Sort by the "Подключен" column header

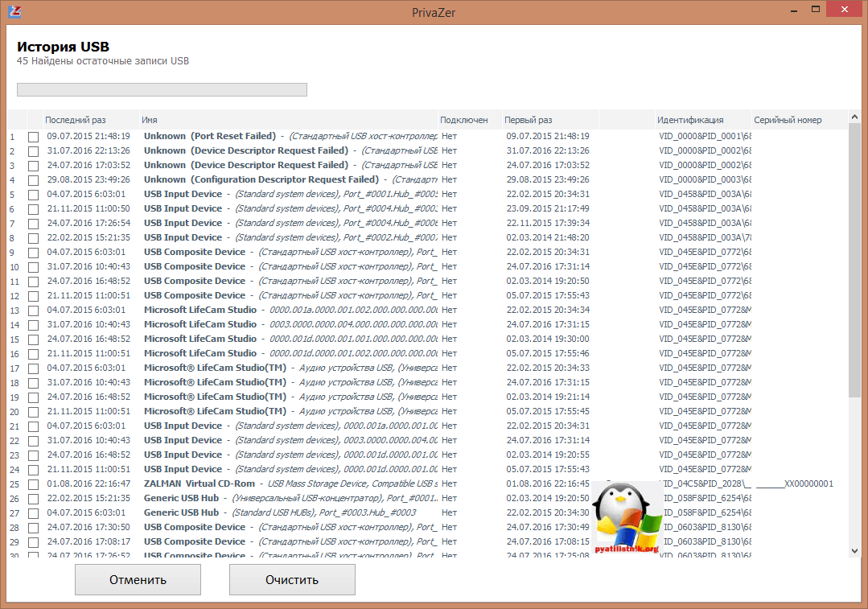[x=464, y=120]
